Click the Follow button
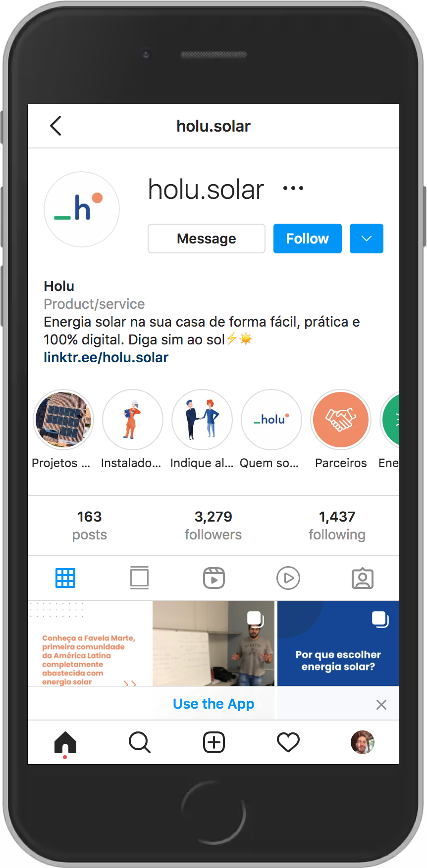427x868 pixels. [308, 239]
